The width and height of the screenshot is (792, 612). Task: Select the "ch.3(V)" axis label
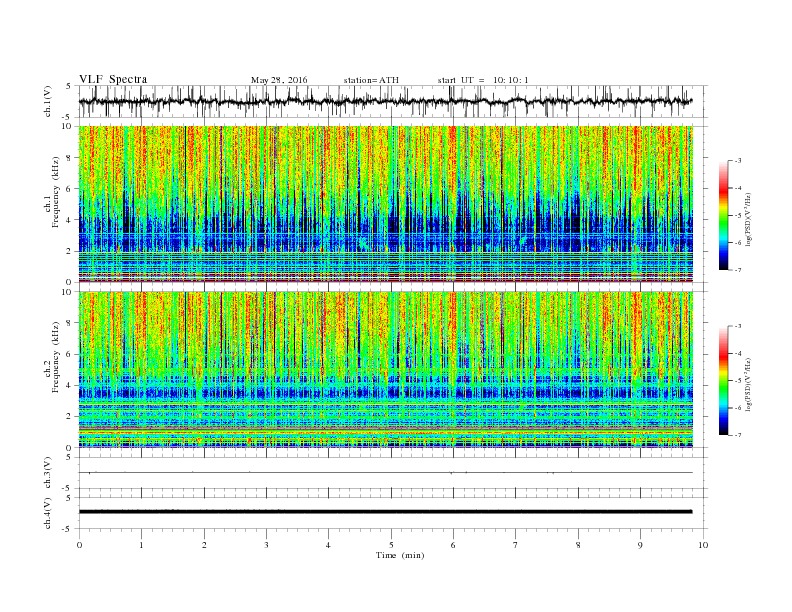point(48,473)
